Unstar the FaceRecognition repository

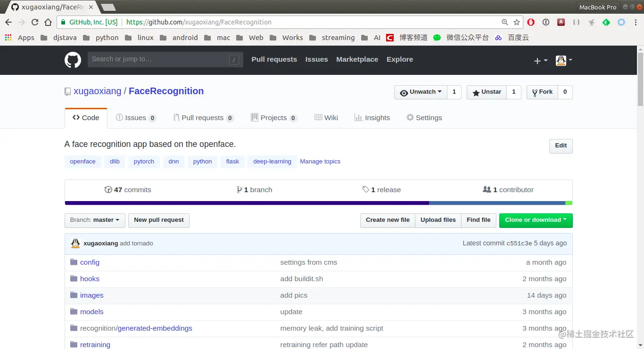pos(486,92)
